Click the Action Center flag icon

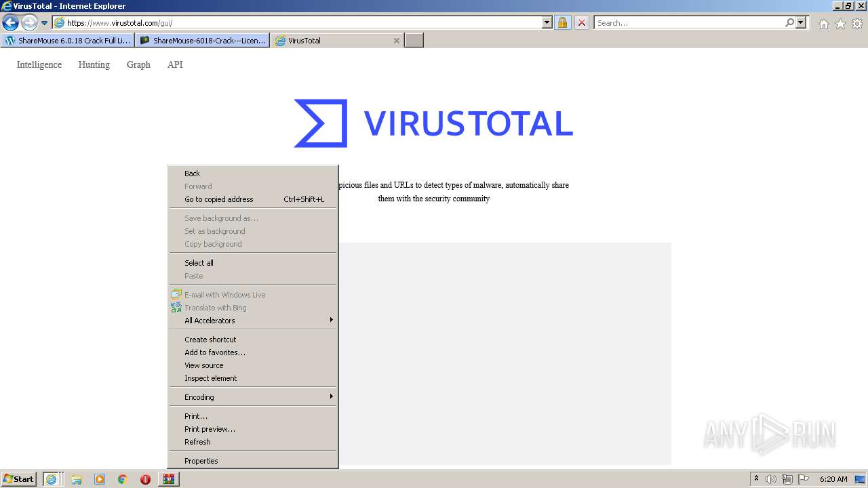[804, 479]
